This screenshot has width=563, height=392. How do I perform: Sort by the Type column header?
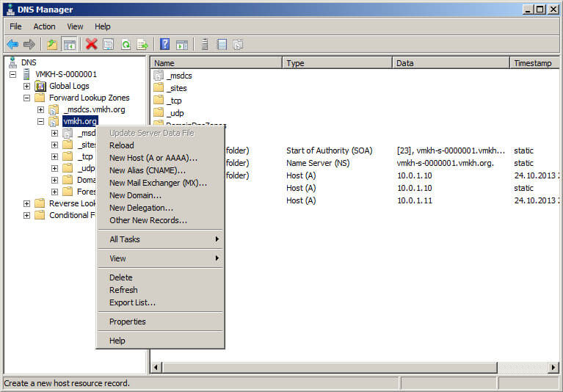coord(338,63)
